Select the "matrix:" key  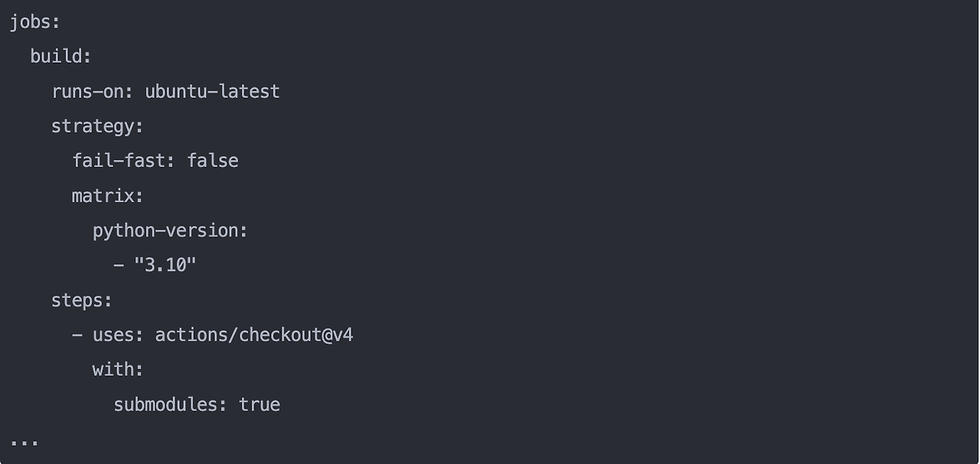tap(108, 196)
